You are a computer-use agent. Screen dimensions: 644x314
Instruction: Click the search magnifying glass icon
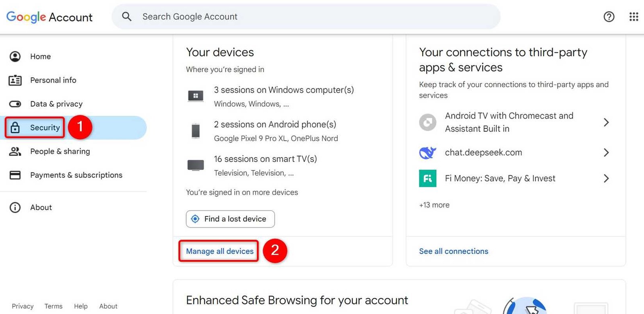pos(126,16)
